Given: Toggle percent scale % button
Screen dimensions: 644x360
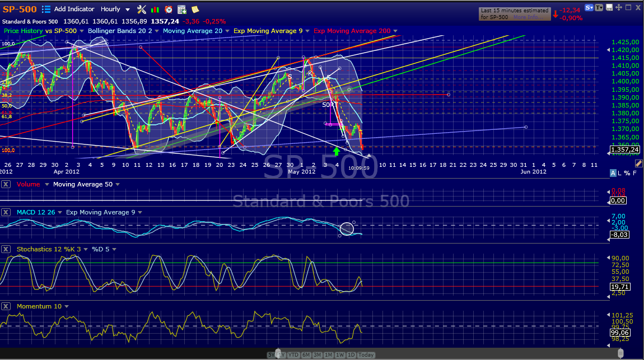Looking at the screenshot, I should click(x=627, y=173).
